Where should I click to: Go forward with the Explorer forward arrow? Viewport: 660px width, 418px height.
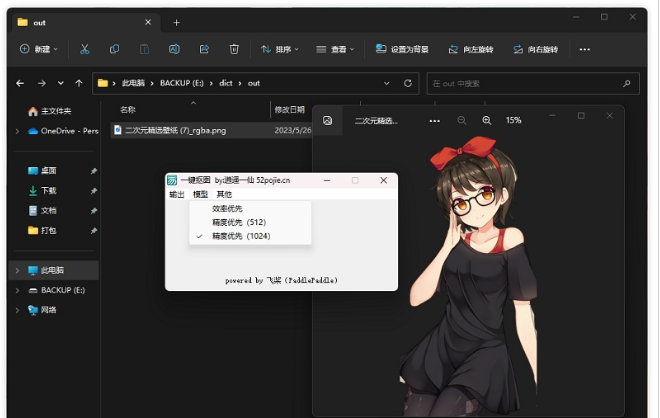(42, 83)
